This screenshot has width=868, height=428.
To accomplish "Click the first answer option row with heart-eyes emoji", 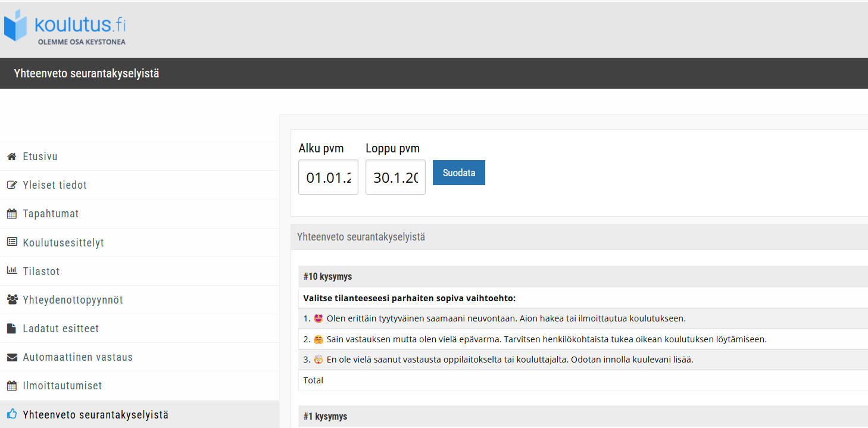I will (583, 318).
